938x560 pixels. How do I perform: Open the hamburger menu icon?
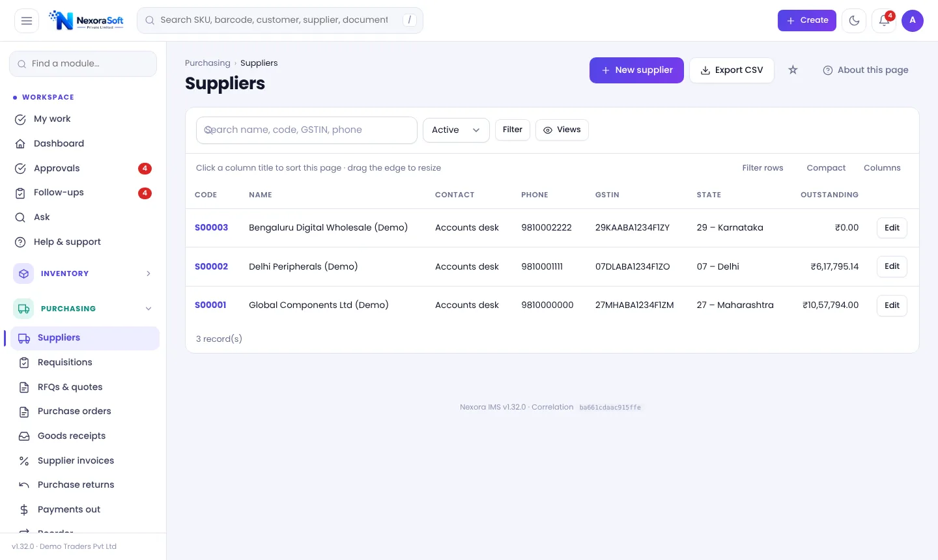[x=27, y=21]
